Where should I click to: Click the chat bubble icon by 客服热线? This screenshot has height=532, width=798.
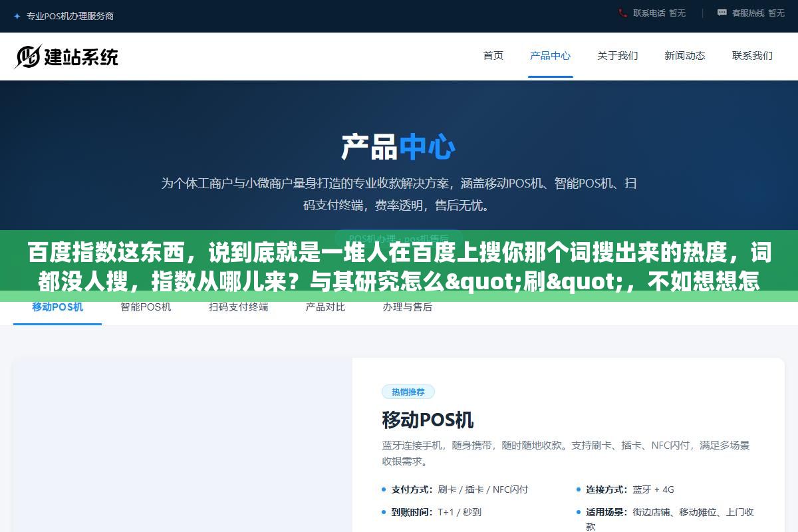(x=722, y=13)
